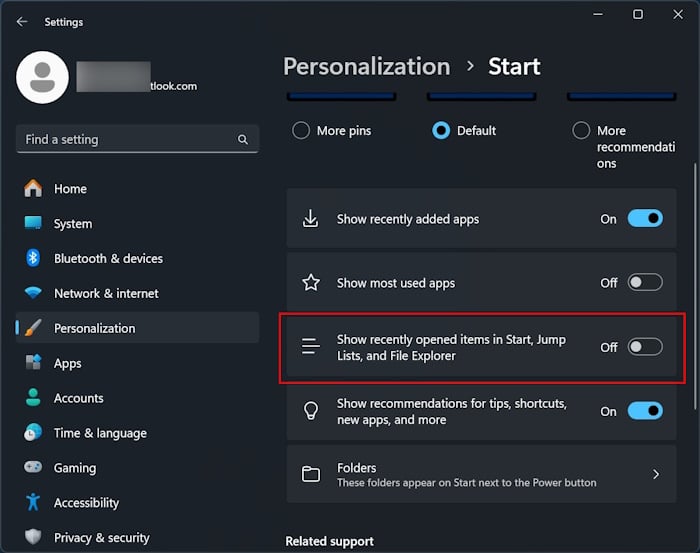Screen dimensions: 700x553
Task: Click the lightbulb icon beside recommendations
Action: [x=311, y=411]
